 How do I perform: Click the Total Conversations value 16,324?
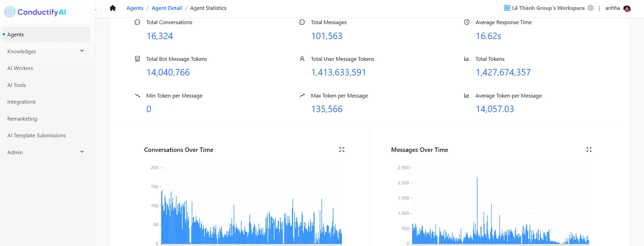160,36
